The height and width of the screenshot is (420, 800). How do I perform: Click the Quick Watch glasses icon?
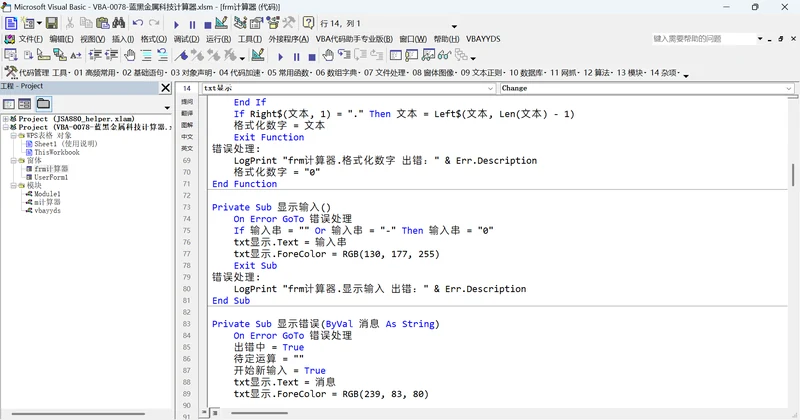444,55
